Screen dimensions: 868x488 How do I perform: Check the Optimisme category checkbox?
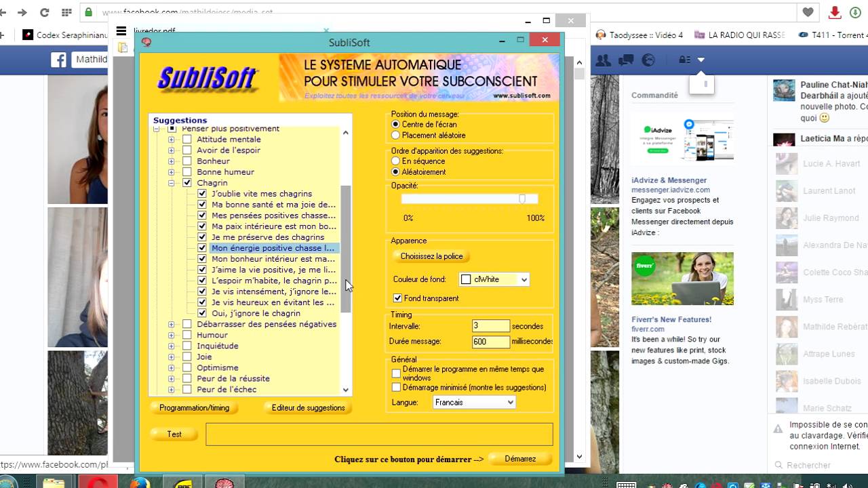coord(187,367)
